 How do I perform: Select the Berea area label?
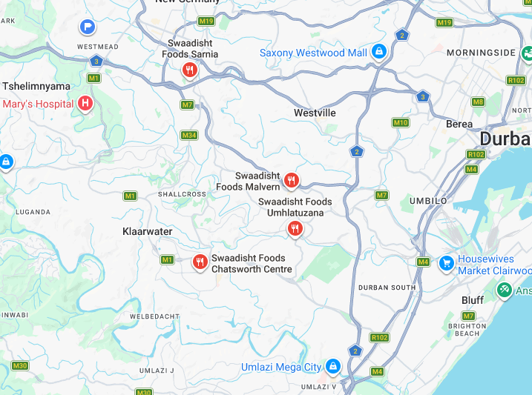(459, 124)
